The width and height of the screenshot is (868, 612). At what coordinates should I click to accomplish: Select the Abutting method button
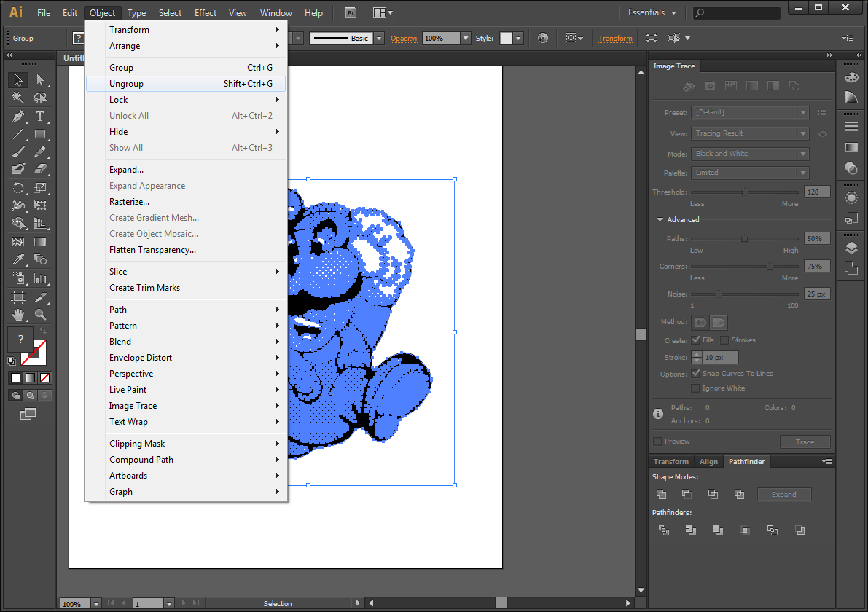point(700,322)
